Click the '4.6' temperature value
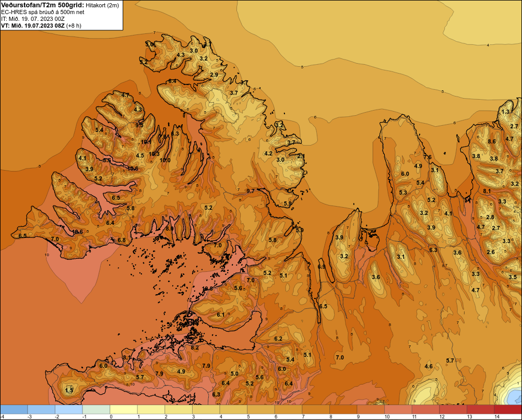The image size is (522, 420). pos(429,366)
